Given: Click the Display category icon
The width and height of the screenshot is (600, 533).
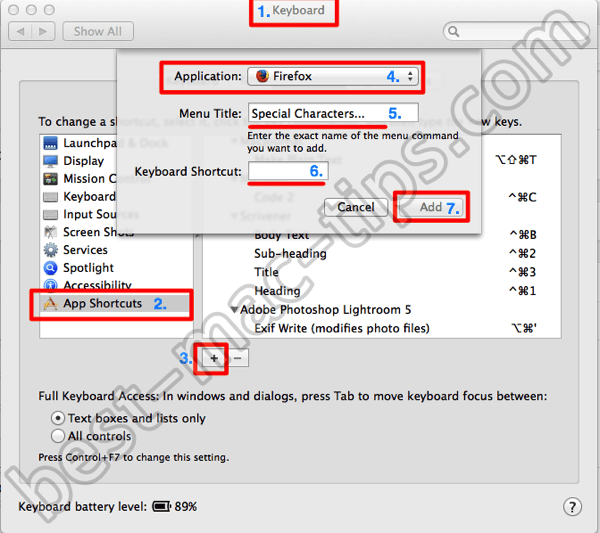Looking at the screenshot, I should coord(51,161).
